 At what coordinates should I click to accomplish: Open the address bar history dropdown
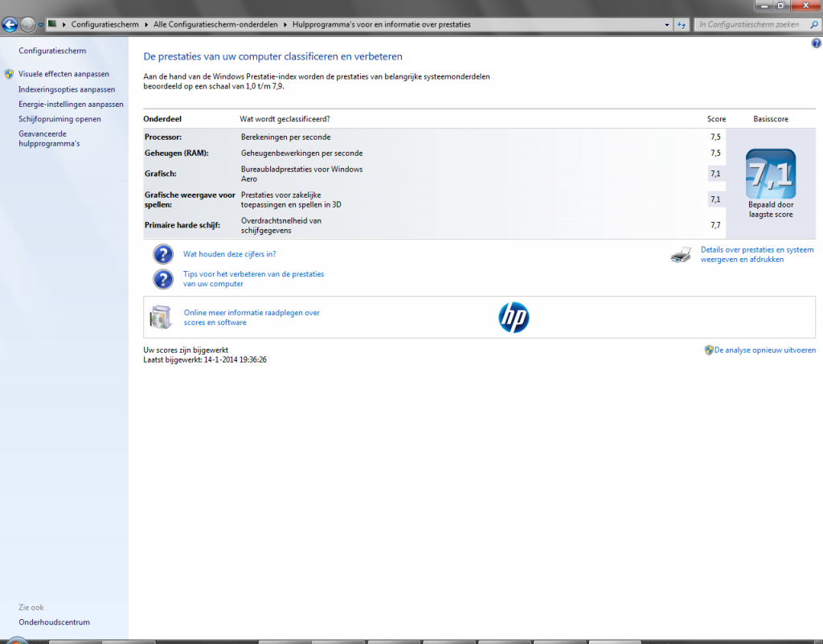667,25
